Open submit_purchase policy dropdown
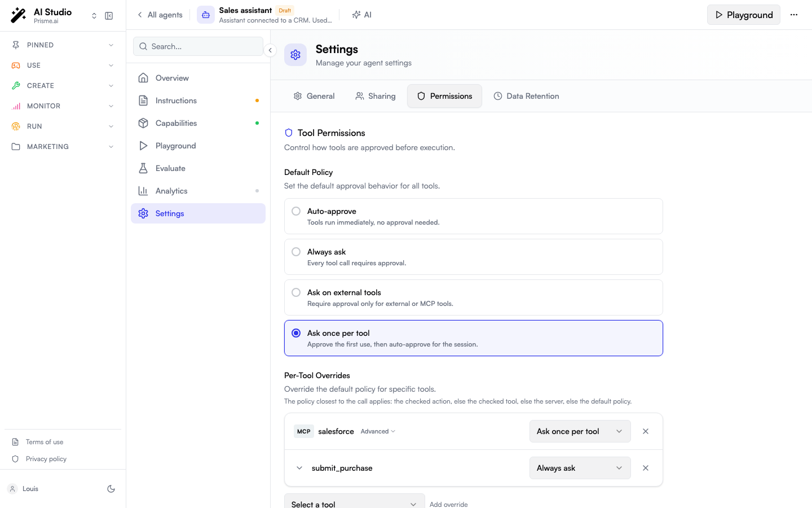 tap(580, 468)
